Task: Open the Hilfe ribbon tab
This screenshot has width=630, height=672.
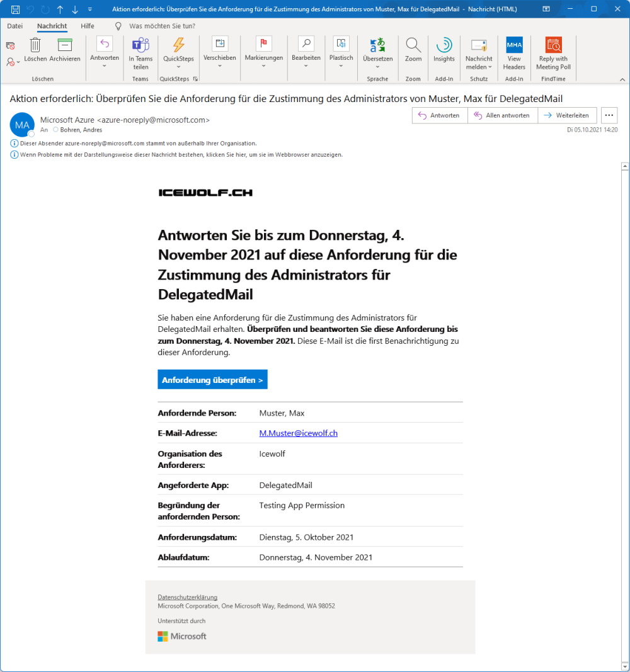Action: 88,26
